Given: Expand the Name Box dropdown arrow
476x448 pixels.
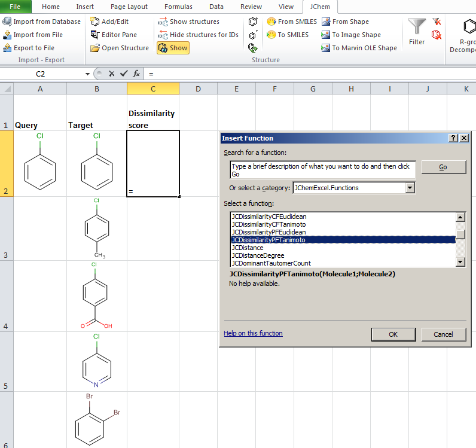Looking at the screenshot, I should click(89, 74).
